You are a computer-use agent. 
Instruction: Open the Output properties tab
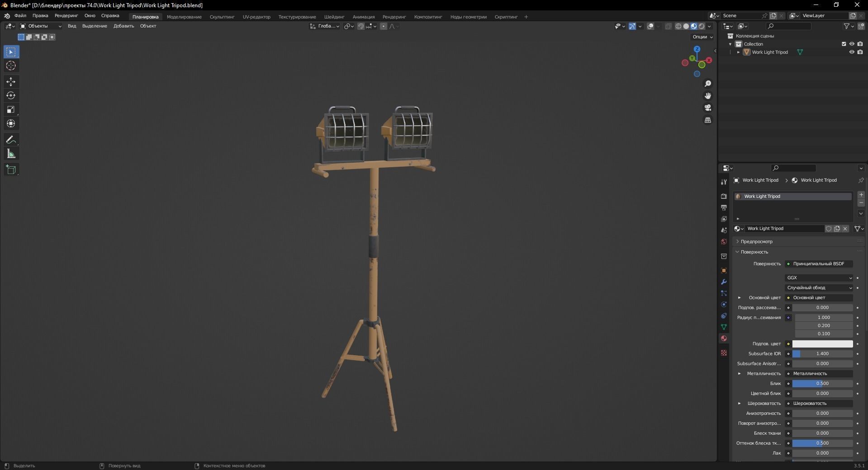tap(724, 208)
